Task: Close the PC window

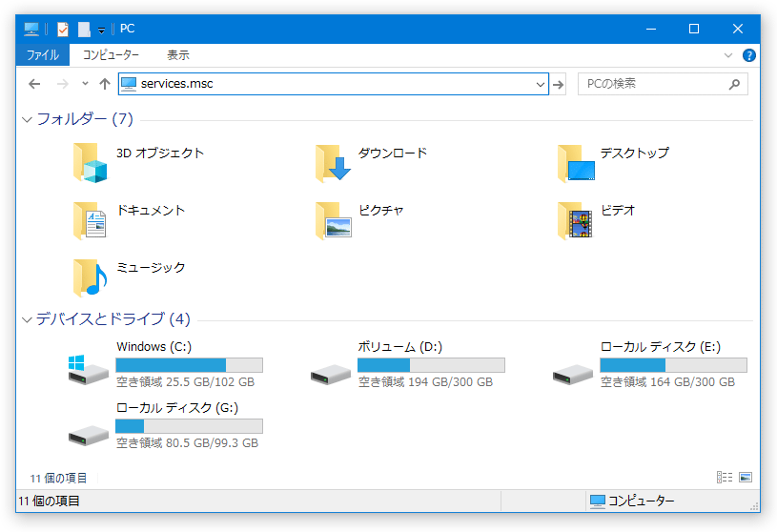Action: point(738,30)
